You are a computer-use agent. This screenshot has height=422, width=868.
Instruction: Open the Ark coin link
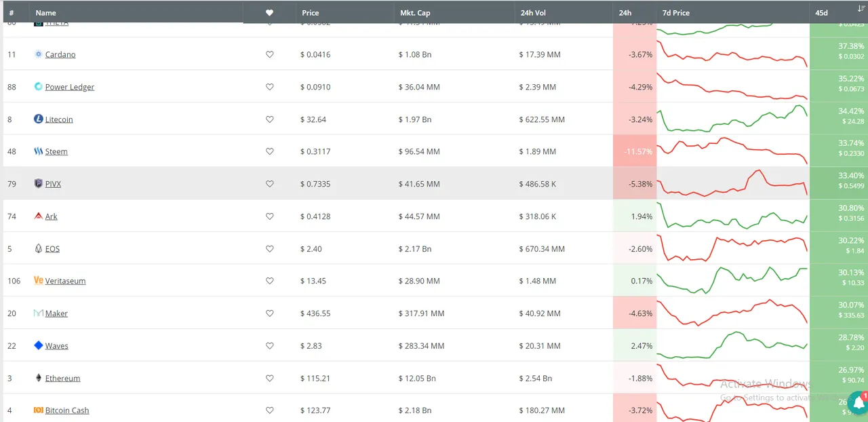(x=52, y=216)
